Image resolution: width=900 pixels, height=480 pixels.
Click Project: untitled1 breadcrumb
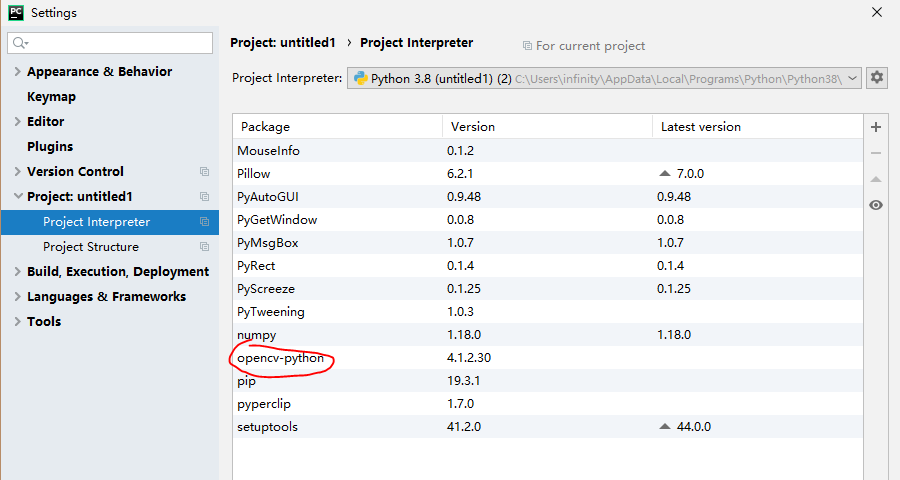pyautogui.click(x=282, y=42)
